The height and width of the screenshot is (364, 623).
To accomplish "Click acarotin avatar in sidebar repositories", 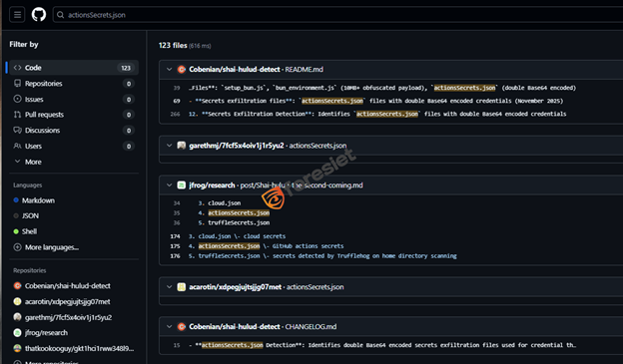I will click(18, 302).
